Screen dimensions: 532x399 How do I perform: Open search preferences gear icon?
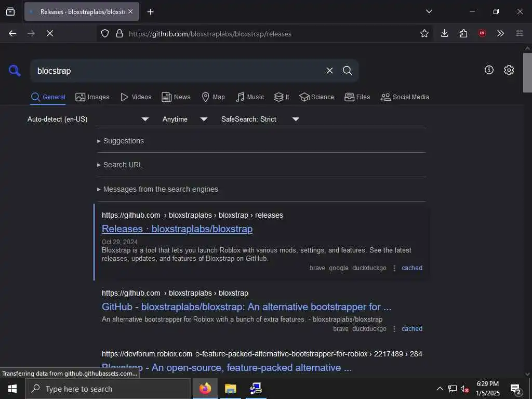(509, 70)
